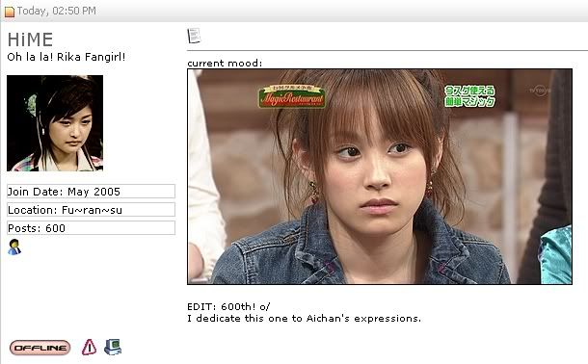Click the green Japanese caption in the image

click(x=470, y=96)
